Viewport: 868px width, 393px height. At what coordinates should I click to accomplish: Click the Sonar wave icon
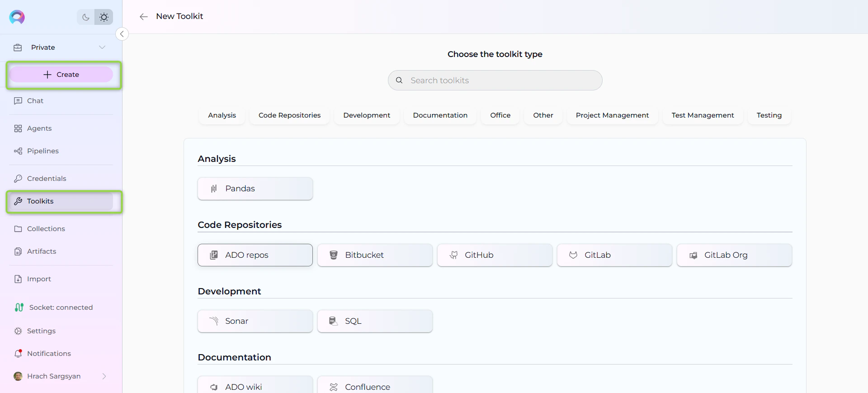tap(214, 321)
